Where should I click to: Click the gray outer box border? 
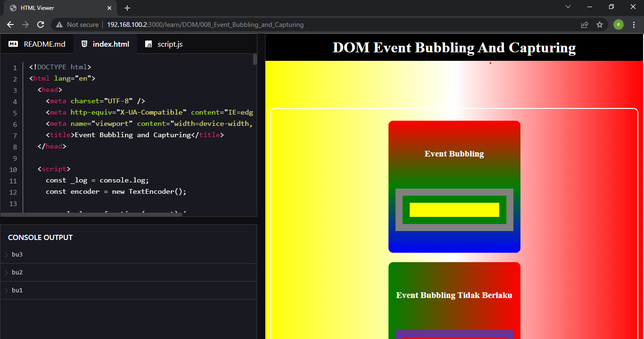pos(454,192)
